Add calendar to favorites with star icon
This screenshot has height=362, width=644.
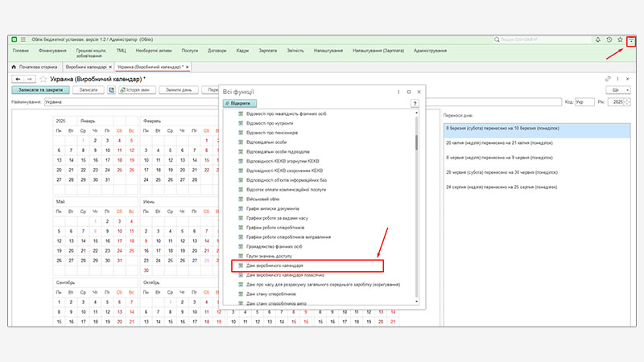(x=43, y=79)
